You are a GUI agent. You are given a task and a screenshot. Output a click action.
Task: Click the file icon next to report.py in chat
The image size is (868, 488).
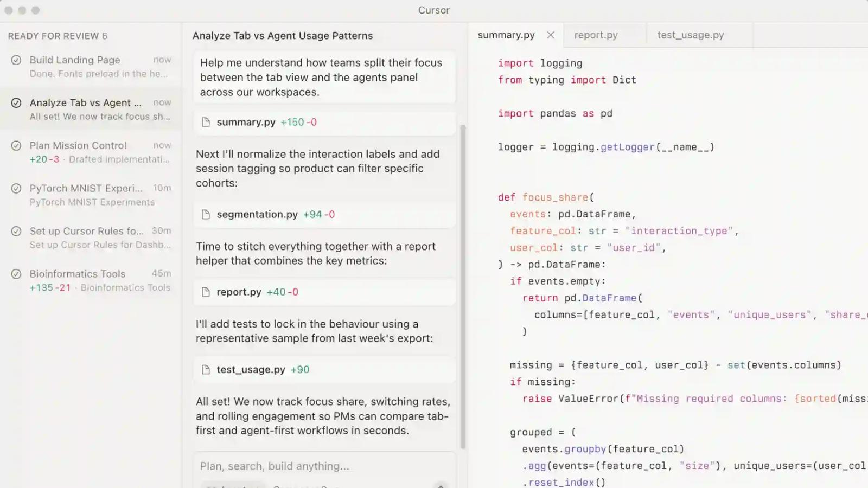point(206,292)
